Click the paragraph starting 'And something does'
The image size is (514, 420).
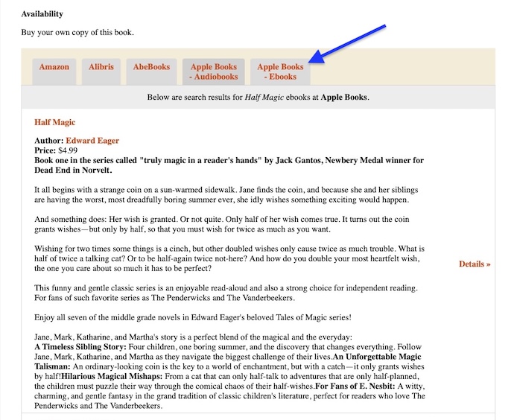pyautogui.click(x=221, y=224)
